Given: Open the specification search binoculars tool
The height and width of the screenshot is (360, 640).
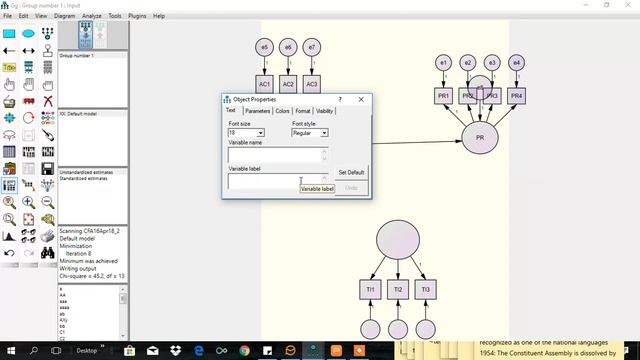Looking at the screenshot, I should pos(47,253).
